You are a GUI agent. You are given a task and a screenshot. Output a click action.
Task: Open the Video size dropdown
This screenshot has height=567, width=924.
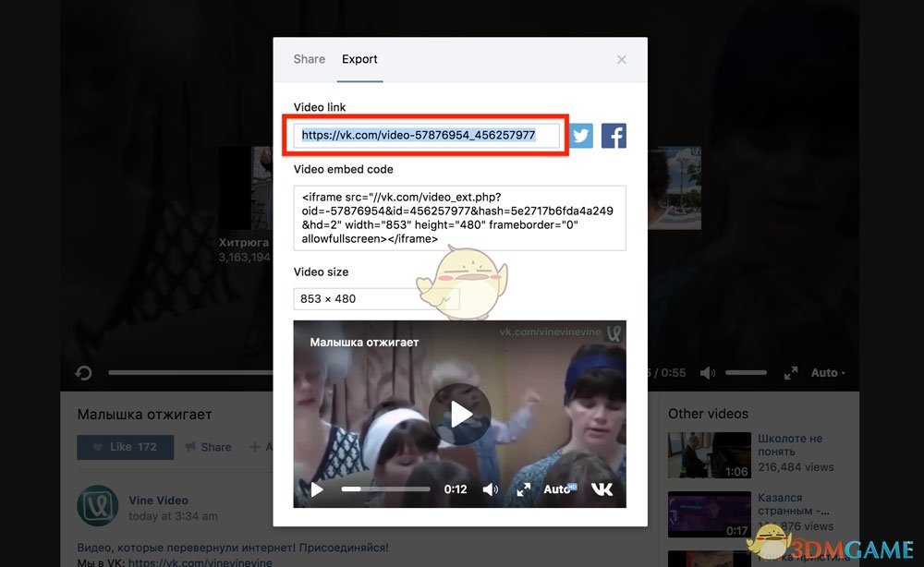click(376, 298)
